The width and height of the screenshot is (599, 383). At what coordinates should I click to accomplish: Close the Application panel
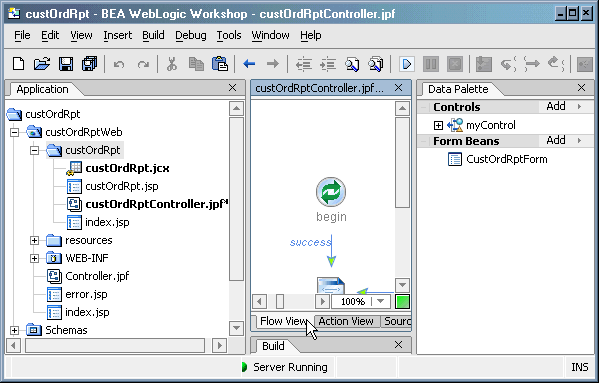click(232, 88)
